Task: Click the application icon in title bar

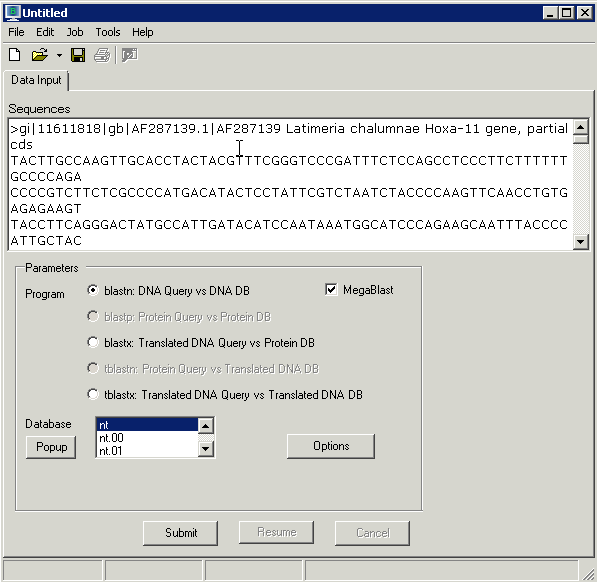Action: click(x=12, y=13)
